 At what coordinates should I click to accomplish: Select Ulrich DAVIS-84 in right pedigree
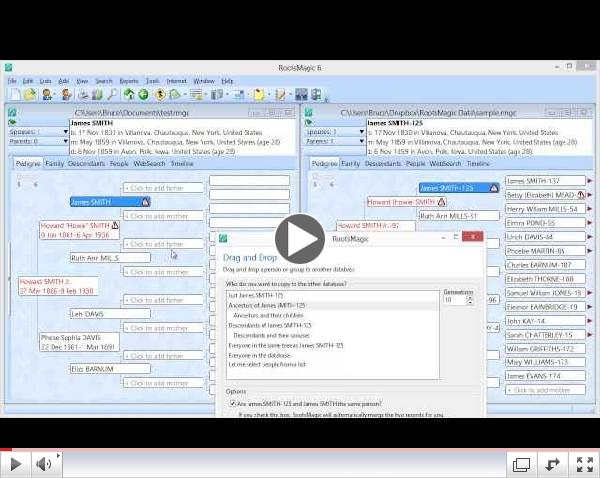545,237
